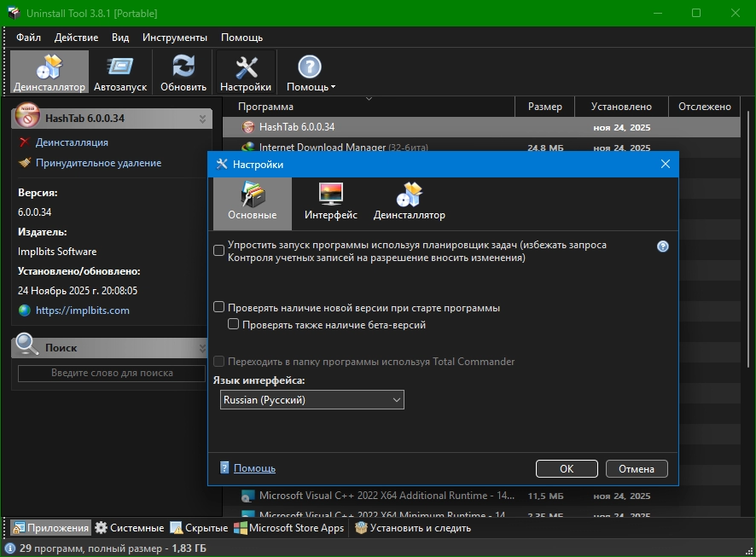Image resolution: width=756 pixels, height=557 pixels.
Task: Click the search word input field
Action: point(112,373)
